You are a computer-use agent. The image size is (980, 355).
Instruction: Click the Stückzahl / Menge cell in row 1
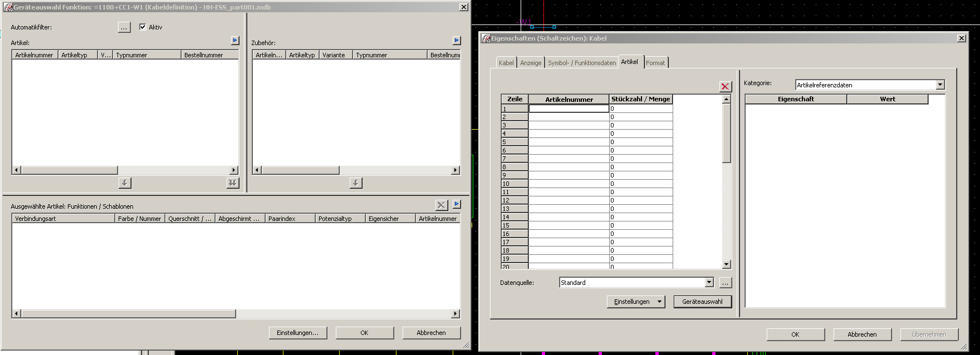641,109
